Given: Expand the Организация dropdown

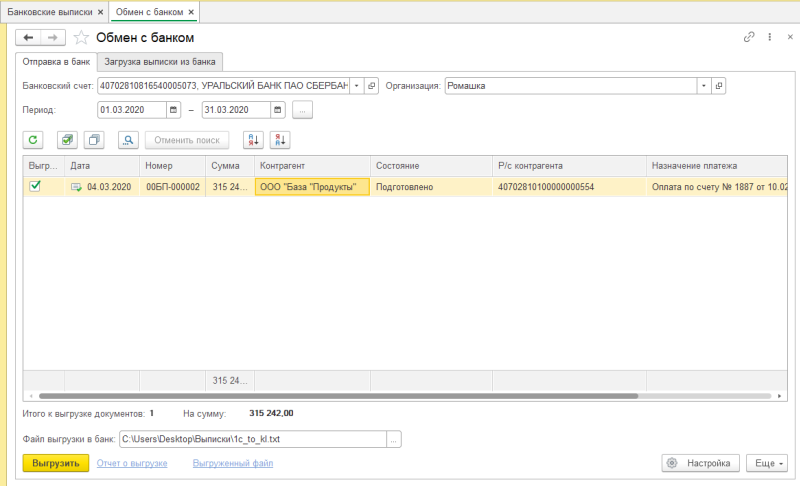Looking at the screenshot, I should tap(704, 86).
